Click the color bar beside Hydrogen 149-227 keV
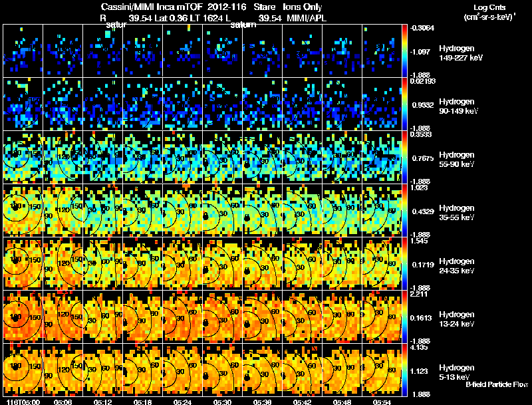This screenshot has height=405, width=532. [x=404, y=51]
